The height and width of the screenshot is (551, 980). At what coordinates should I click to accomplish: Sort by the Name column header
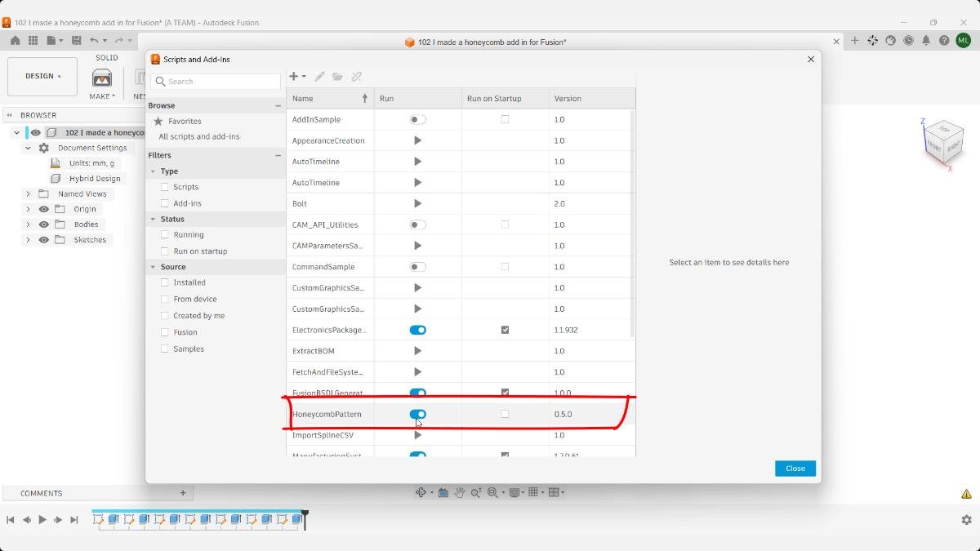coord(330,98)
